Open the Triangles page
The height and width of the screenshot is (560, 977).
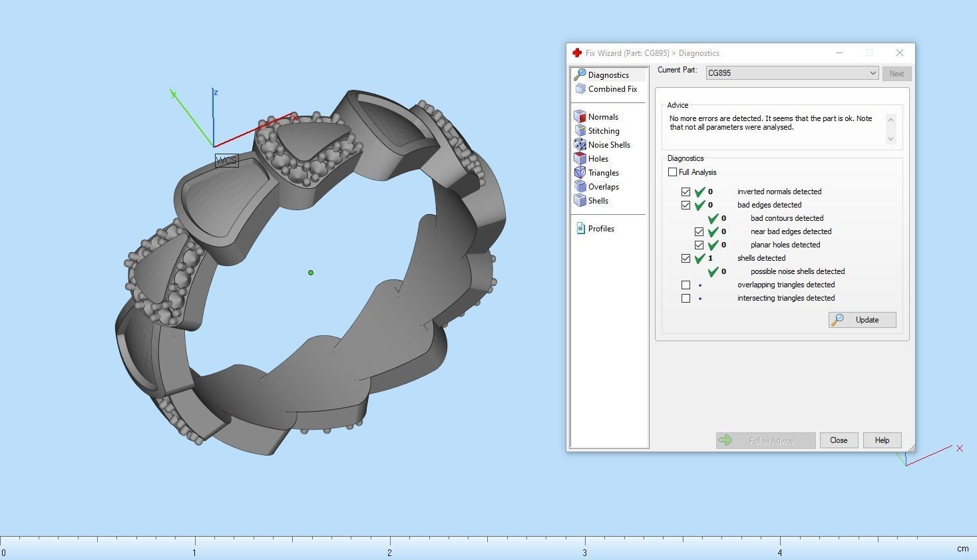coord(604,172)
